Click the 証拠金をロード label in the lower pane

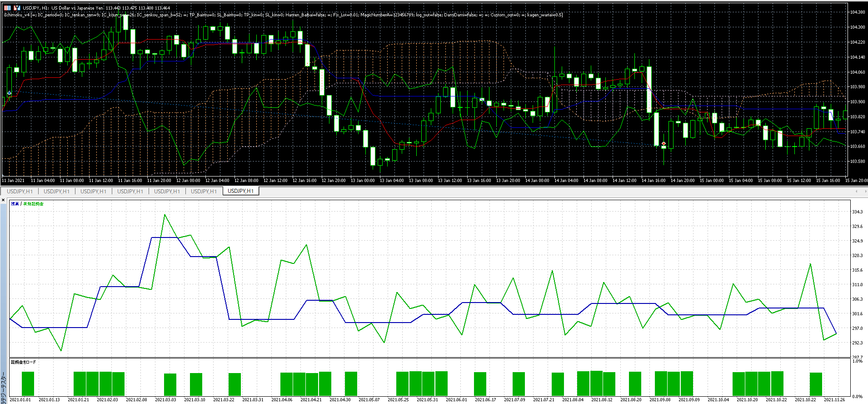coord(23,362)
